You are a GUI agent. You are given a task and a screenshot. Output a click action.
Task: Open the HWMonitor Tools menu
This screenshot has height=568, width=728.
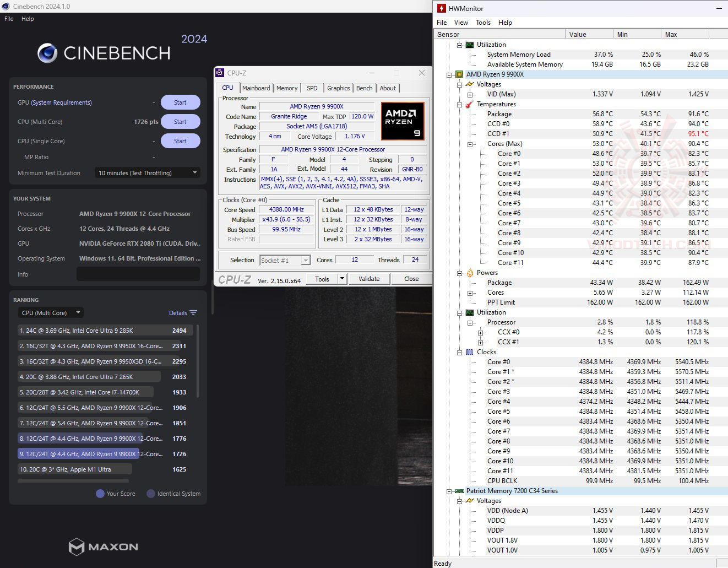[x=483, y=23]
